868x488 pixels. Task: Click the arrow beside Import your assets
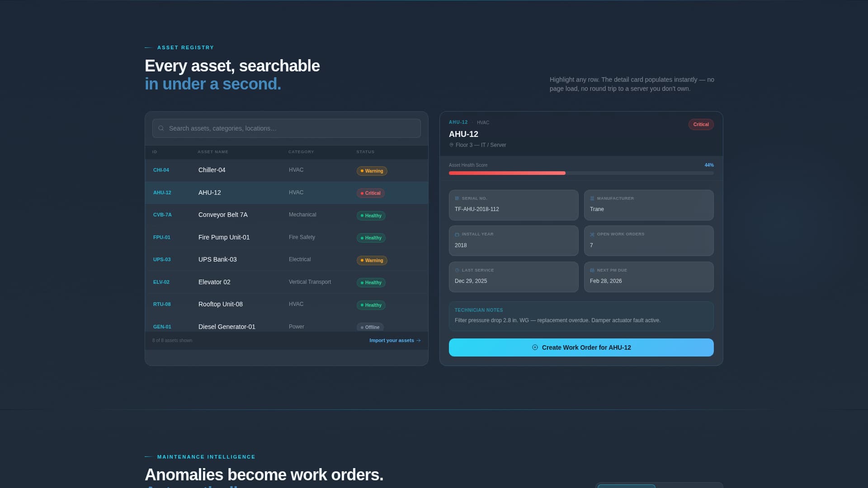click(x=418, y=341)
